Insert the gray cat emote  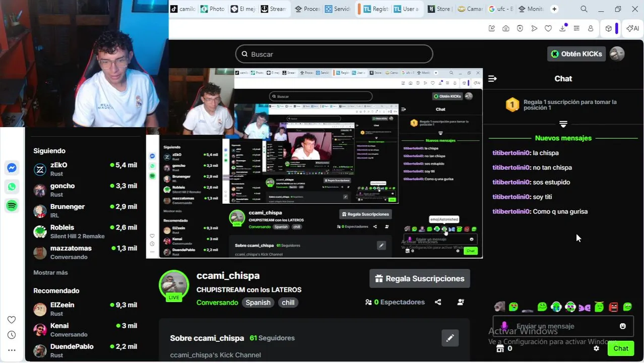tap(499, 307)
